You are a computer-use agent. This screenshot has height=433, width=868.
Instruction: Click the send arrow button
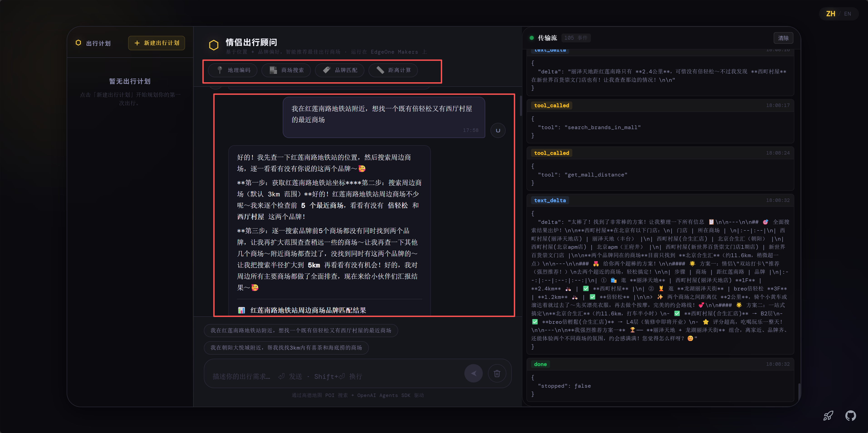473,373
